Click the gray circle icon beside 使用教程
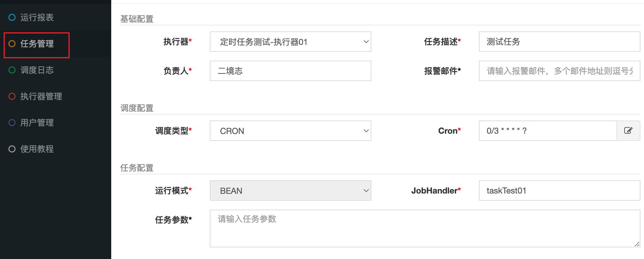This screenshot has width=644, height=259. tap(12, 149)
